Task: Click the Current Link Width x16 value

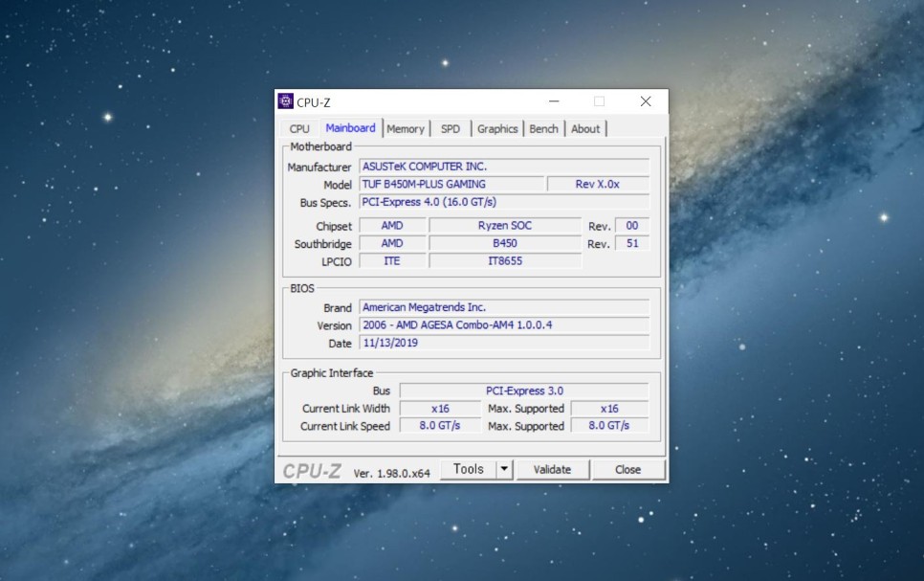Action: coord(440,408)
